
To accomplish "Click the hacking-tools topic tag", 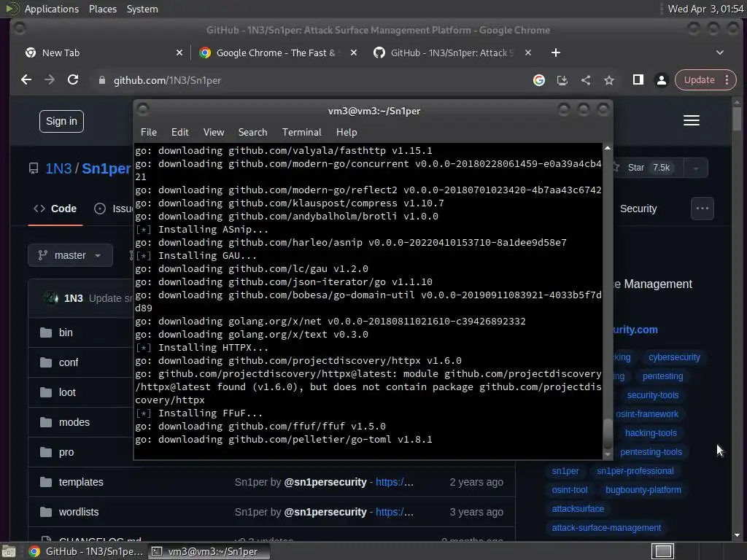I will tap(650, 433).
